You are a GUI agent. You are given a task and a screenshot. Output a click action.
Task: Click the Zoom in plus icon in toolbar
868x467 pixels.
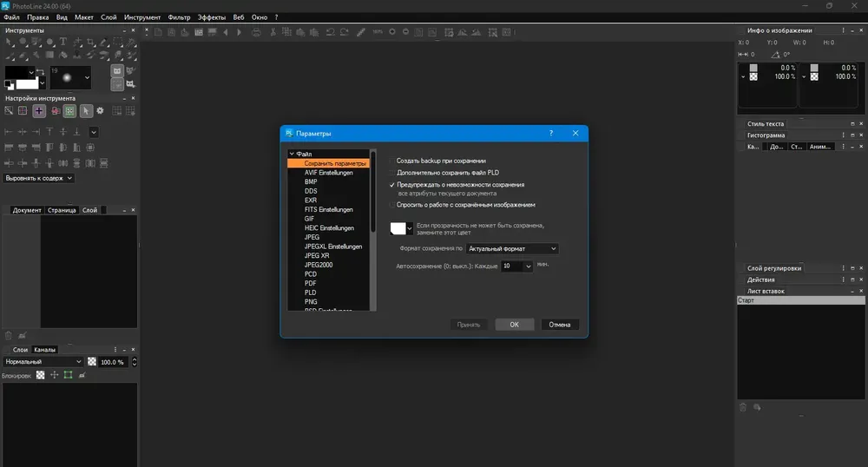tap(392, 32)
